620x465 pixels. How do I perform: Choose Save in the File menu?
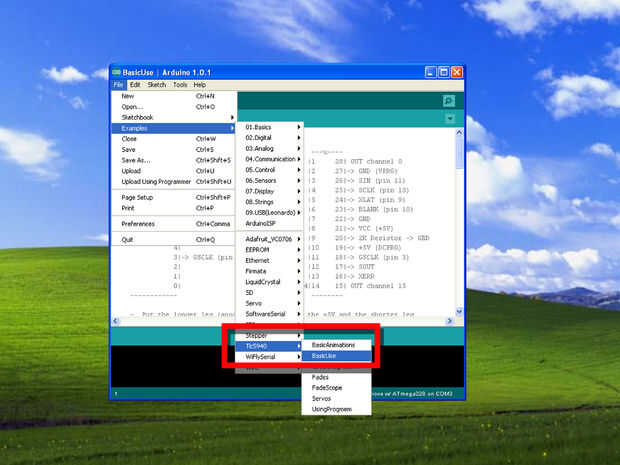(174, 149)
